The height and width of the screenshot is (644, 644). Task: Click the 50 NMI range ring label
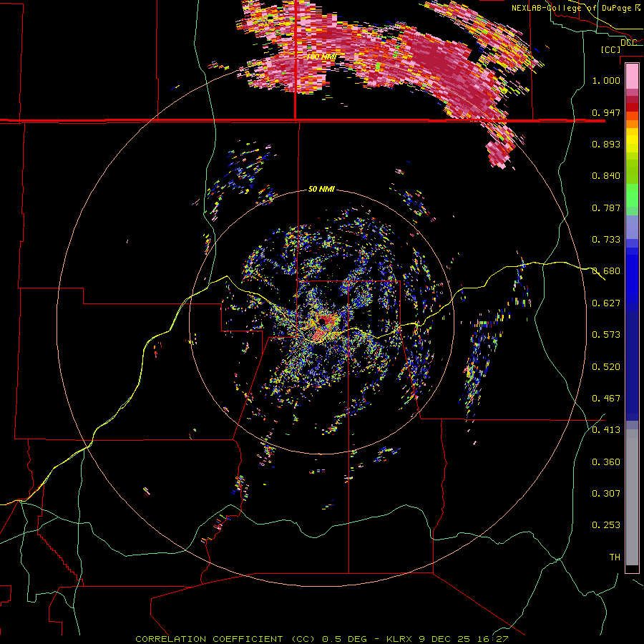coord(321,190)
